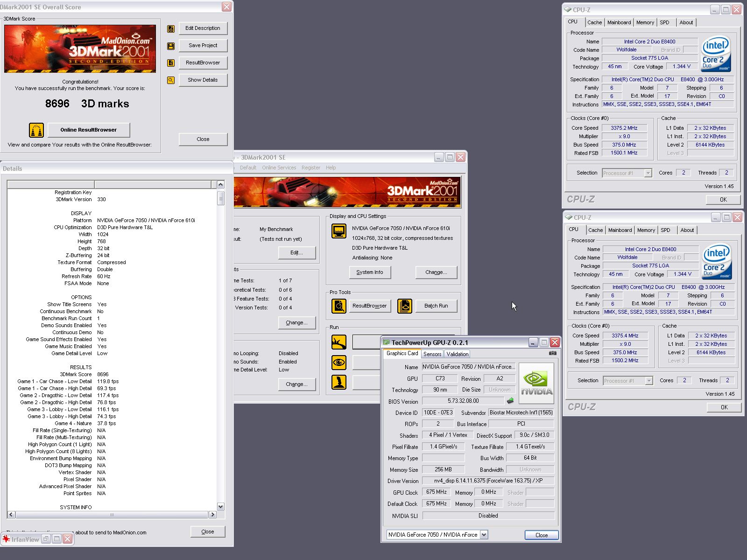Click the IrfanView icon in the taskbar item

point(7,539)
